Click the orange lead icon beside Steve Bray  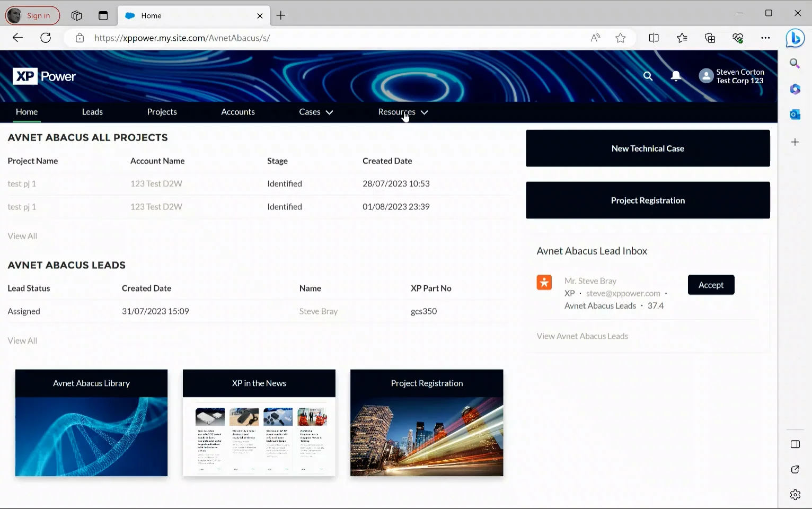(544, 282)
